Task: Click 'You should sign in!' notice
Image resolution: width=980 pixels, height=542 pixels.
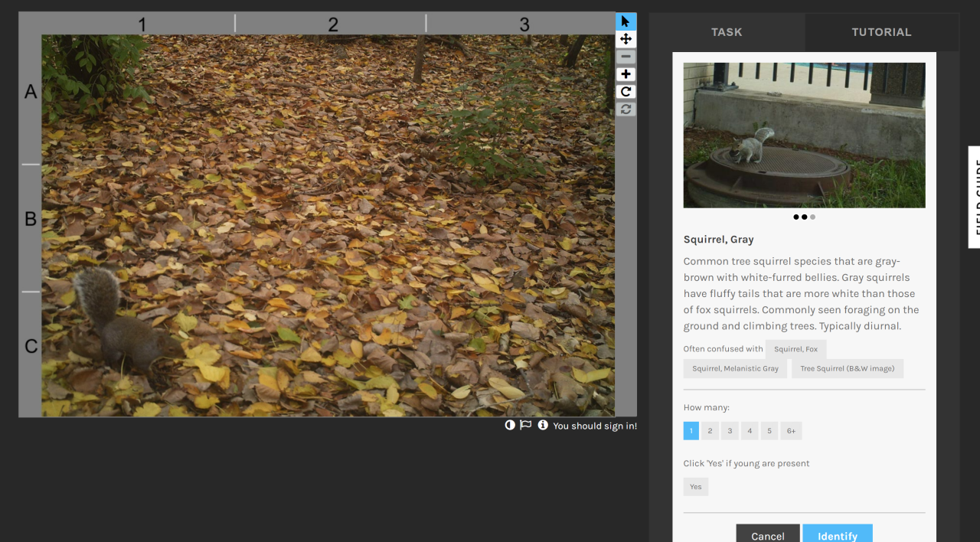Action: tap(595, 426)
